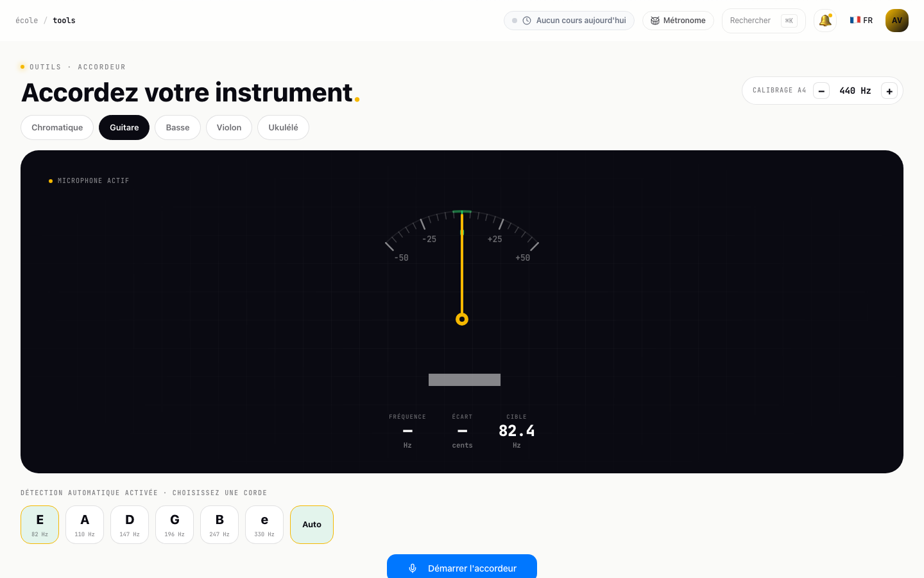Viewport: 924px width, 578px height.
Task: Open the Métronome tool
Action: (678, 21)
